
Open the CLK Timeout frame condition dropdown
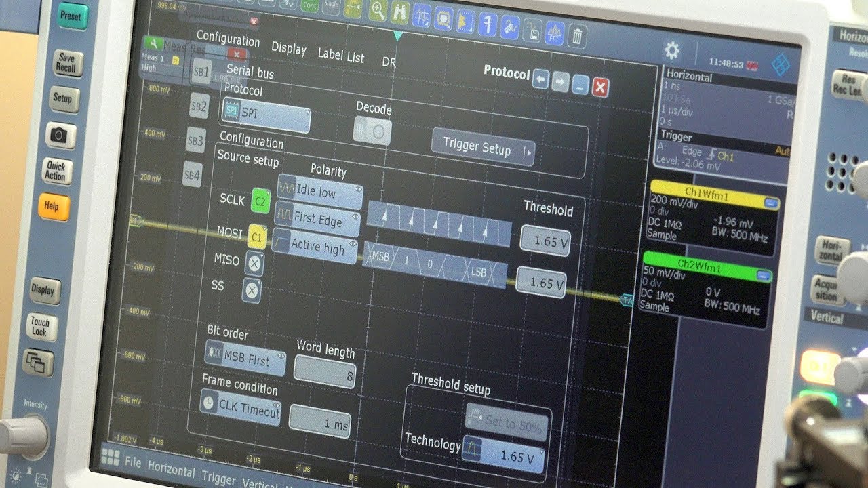click(x=241, y=407)
